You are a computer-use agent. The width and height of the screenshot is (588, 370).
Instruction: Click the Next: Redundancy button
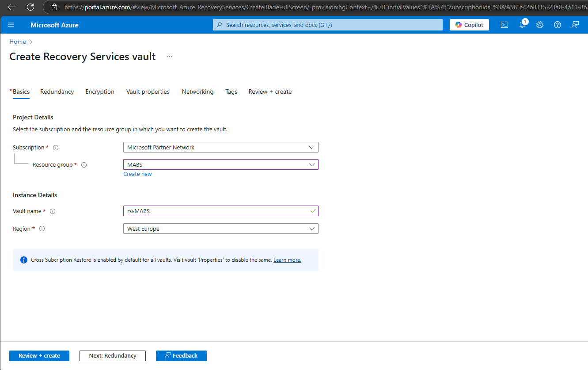pos(113,355)
